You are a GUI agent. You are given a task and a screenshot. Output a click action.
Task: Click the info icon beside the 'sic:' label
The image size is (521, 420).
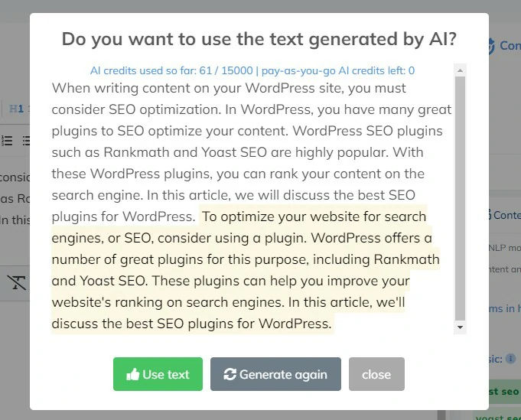[x=510, y=359]
